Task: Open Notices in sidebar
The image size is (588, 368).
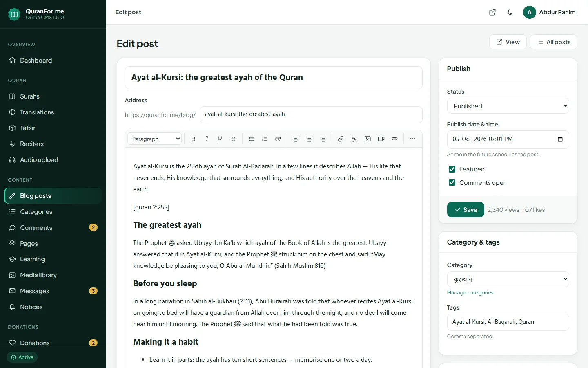Action: [x=53, y=307]
